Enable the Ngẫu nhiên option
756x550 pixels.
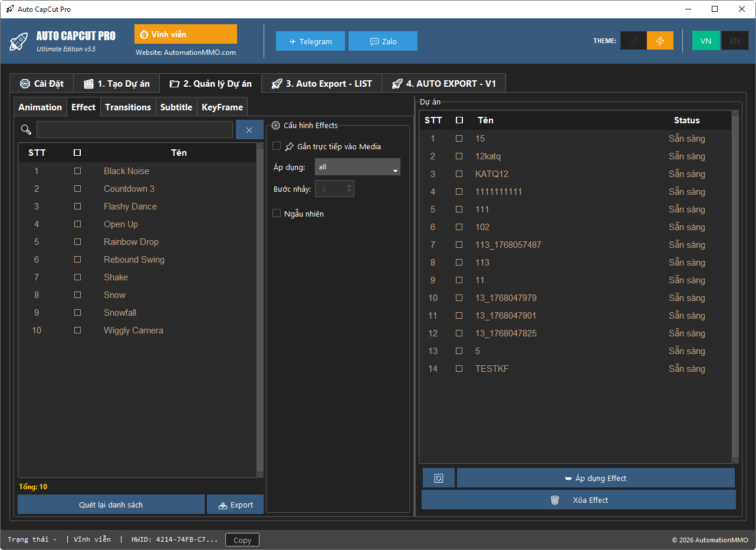pyautogui.click(x=277, y=214)
